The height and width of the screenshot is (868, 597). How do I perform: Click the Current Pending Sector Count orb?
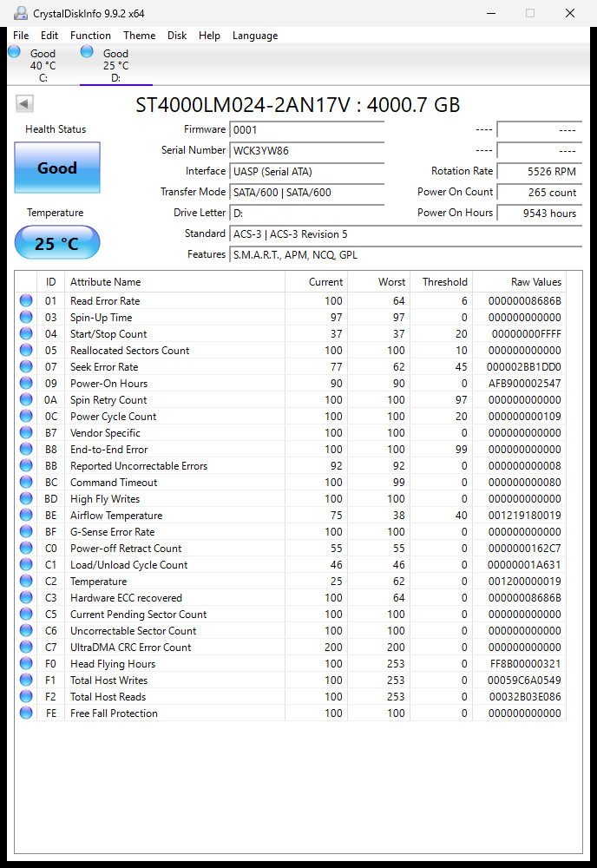click(x=26, y=614)
